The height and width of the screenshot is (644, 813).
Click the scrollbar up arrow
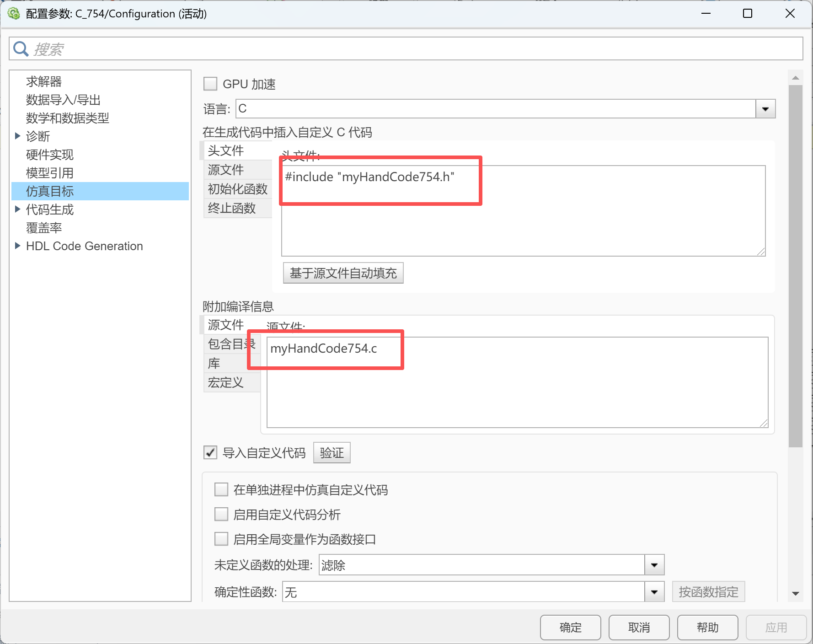[x=796, y=78]
